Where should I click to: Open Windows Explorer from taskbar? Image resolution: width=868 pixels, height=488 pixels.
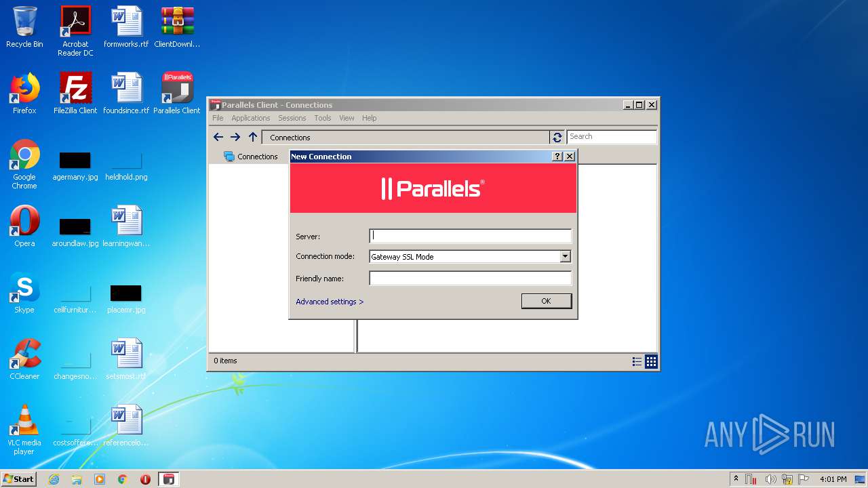click(x=77, y=479)
